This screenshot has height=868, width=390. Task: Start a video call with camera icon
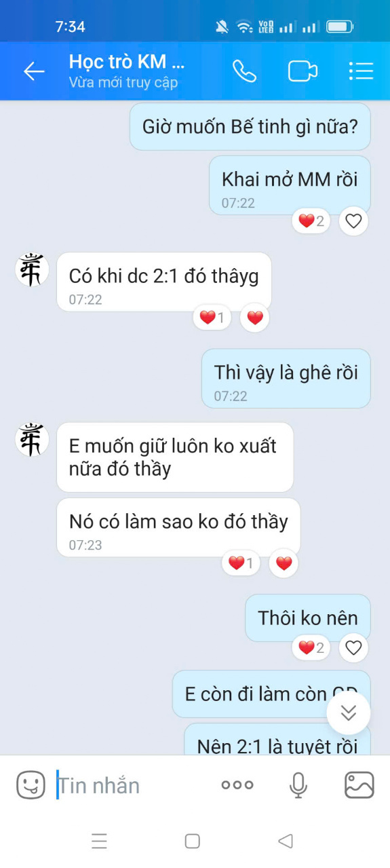point(303,71)
